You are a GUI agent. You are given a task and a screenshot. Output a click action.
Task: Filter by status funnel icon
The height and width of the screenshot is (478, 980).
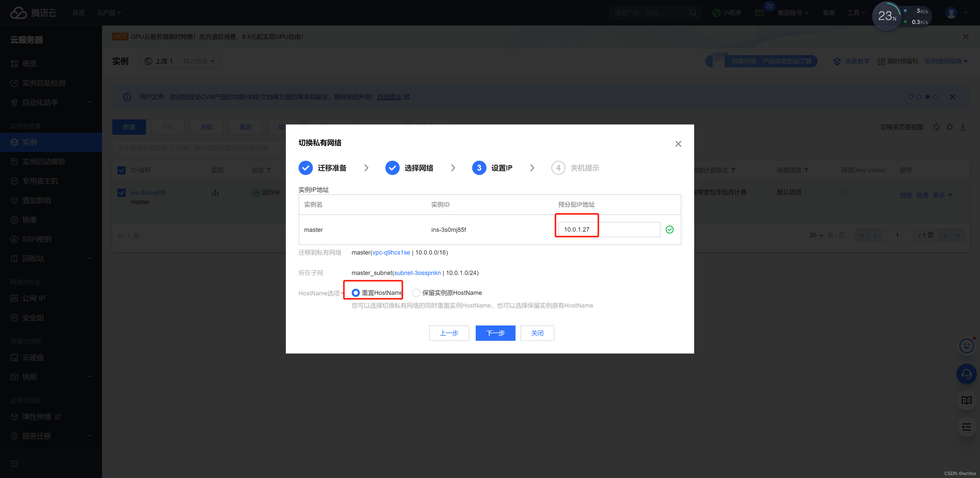[x=269, y=170]
